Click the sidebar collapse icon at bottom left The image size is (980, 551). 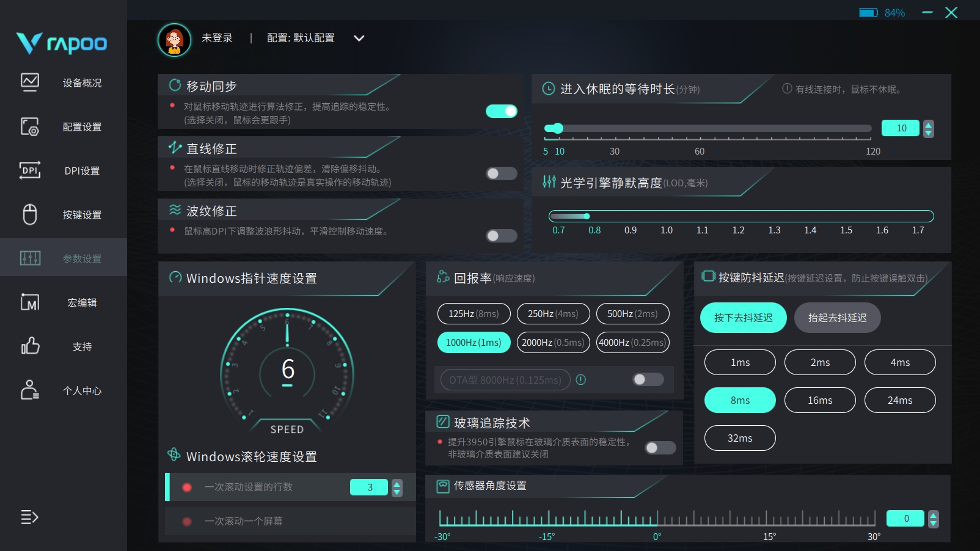click(29, 517)
